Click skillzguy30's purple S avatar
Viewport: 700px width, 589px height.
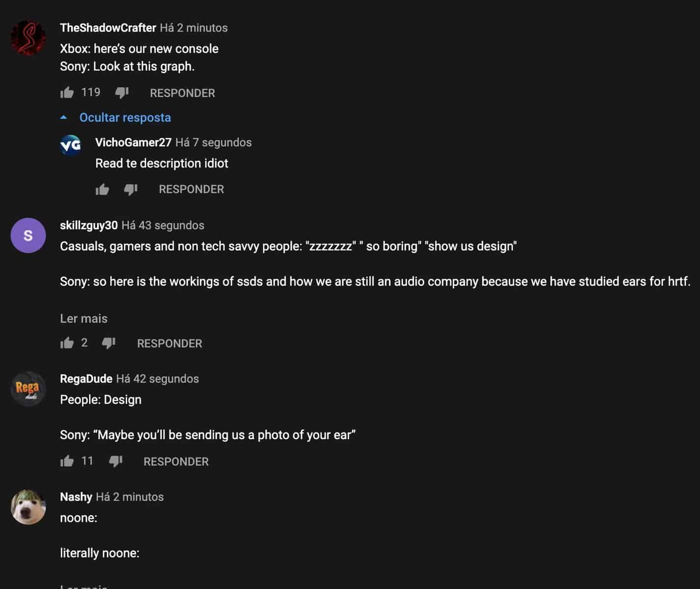point(28,236)
